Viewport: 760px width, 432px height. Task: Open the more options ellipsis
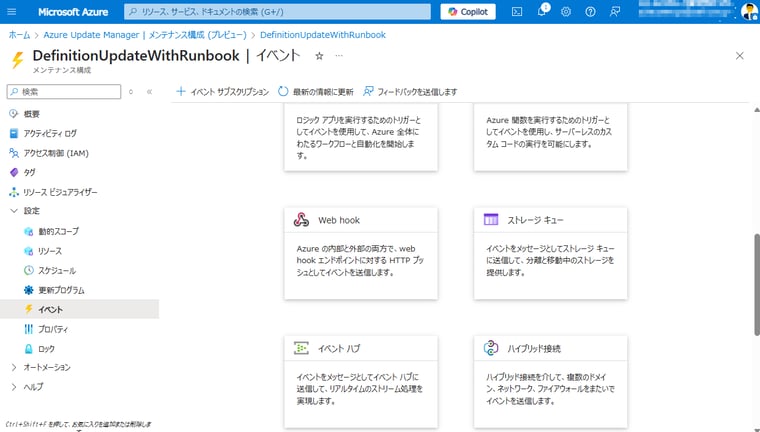point(339,56)
